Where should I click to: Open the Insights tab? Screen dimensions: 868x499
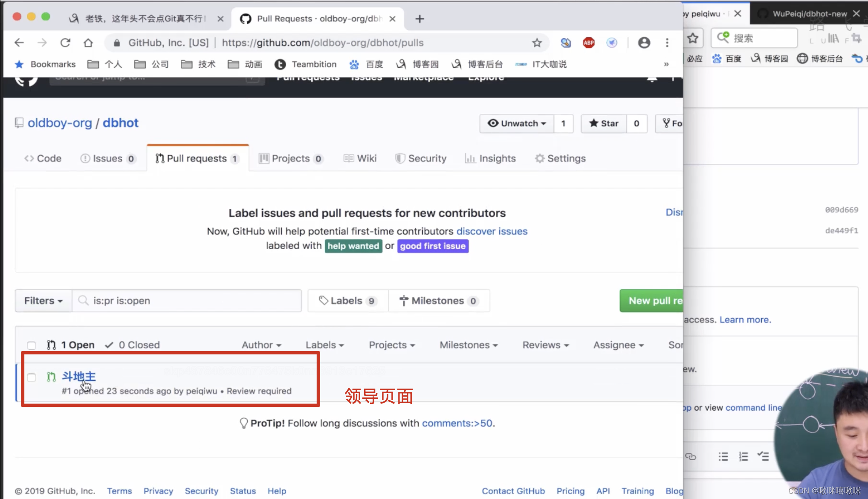tap(490, 159)
